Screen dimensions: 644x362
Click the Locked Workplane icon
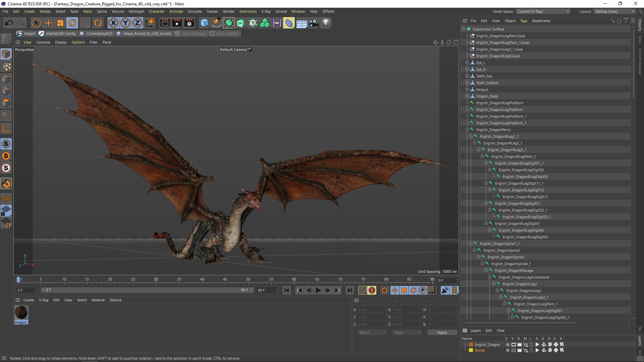pyautogui.click(x=6, y=211)
